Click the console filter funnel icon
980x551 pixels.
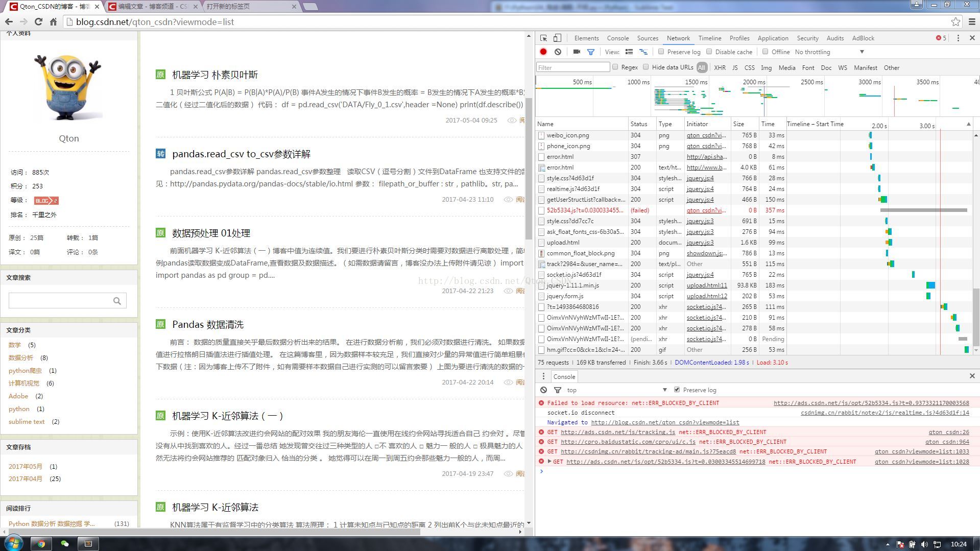[558, 390]
